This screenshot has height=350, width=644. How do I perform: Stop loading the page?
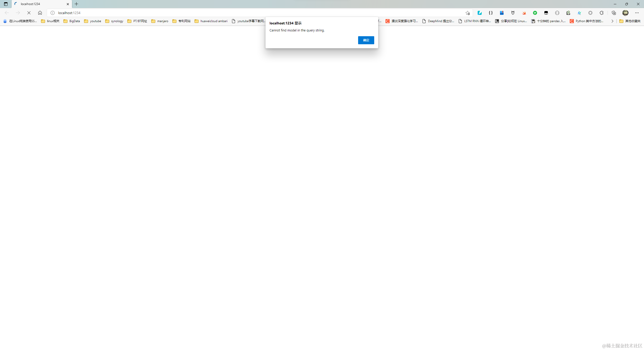(x=29, y=13)
